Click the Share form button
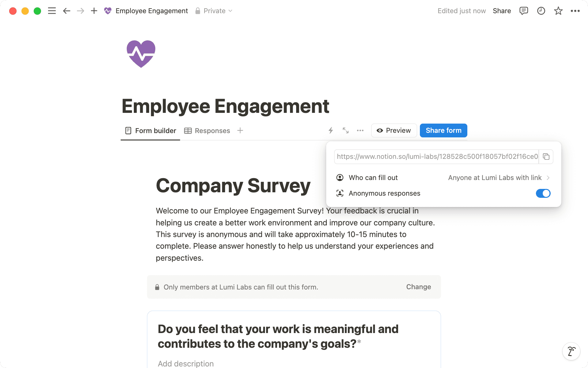The height and width of the screenshot is (368, 588). pyautogui.click(x=443, y=130)
